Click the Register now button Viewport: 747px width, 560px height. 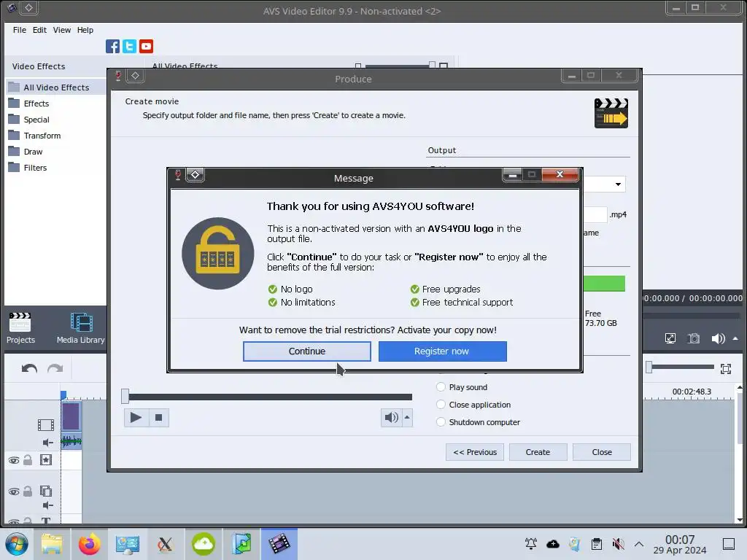443,351
